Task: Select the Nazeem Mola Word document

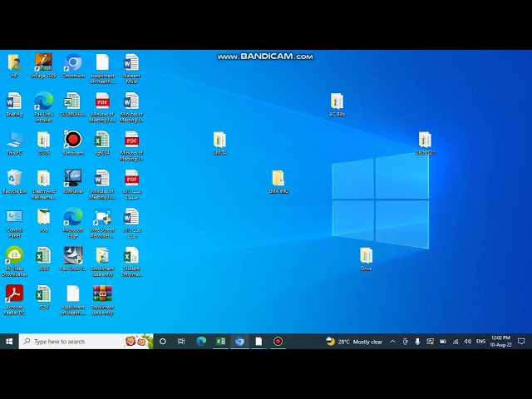Action: pos(131,68)
